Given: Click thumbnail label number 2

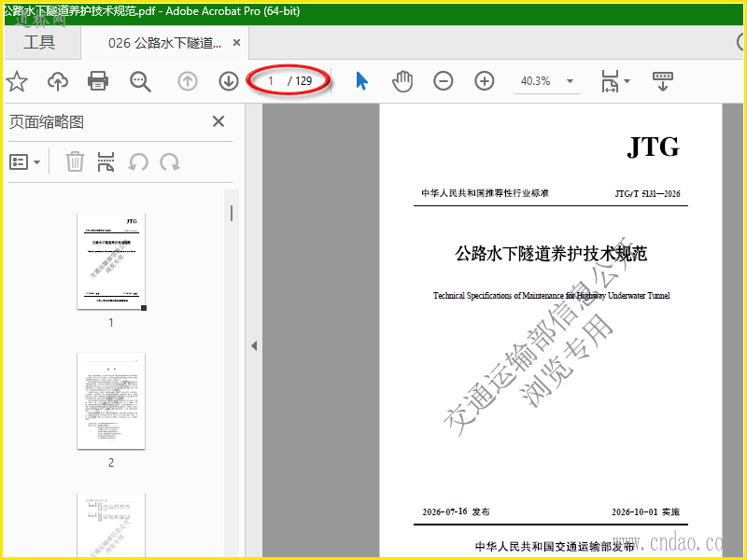Looking at the screenshot, I should click(x=111, y=462).
